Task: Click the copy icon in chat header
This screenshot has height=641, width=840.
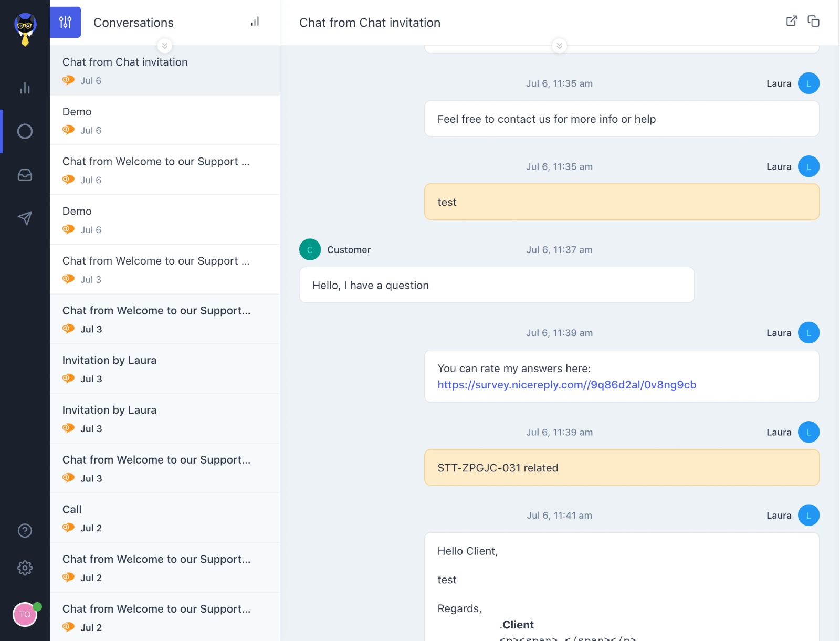Action: (813, 21)
